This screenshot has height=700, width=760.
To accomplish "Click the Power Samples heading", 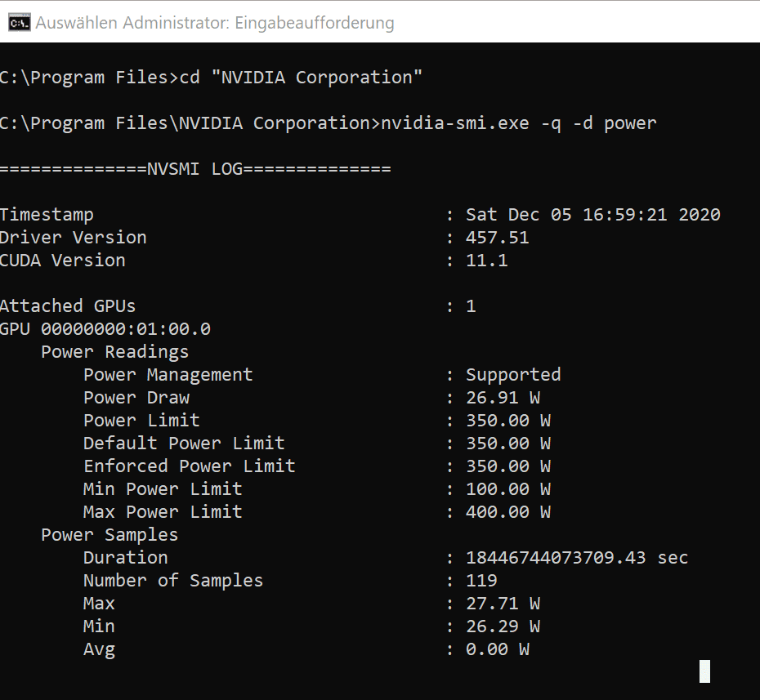I will point(110,535).
